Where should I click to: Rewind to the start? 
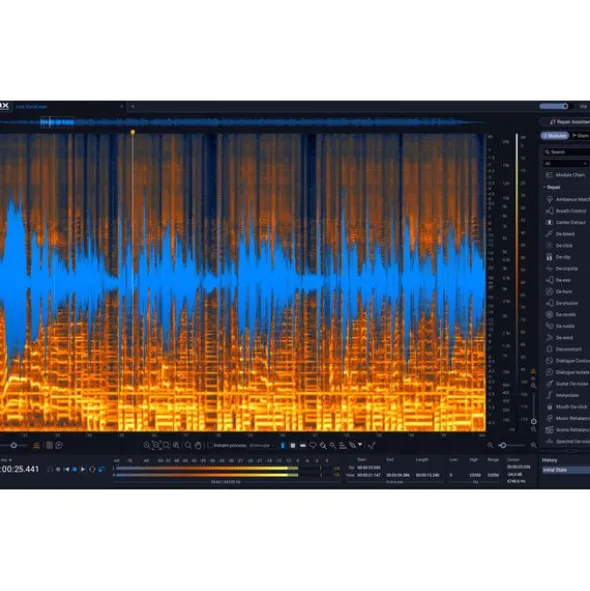(x=66, y=469)
